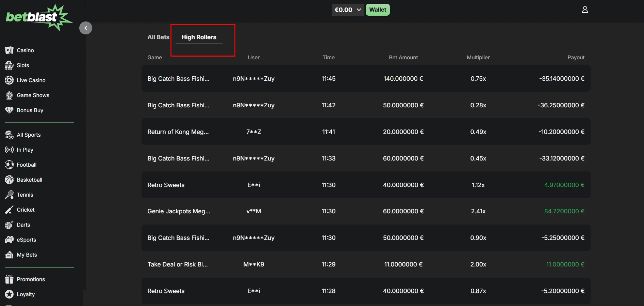Viewport: 644px width, 306px height.
Task: Click the Retro Sweets row at 11:28
Action: (x=366, y=291)
